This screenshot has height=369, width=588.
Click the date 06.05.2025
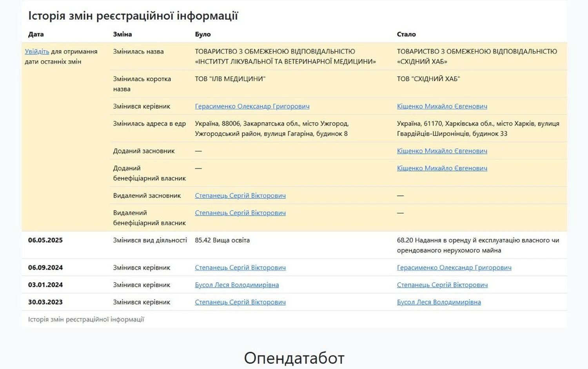pos(45,240)
